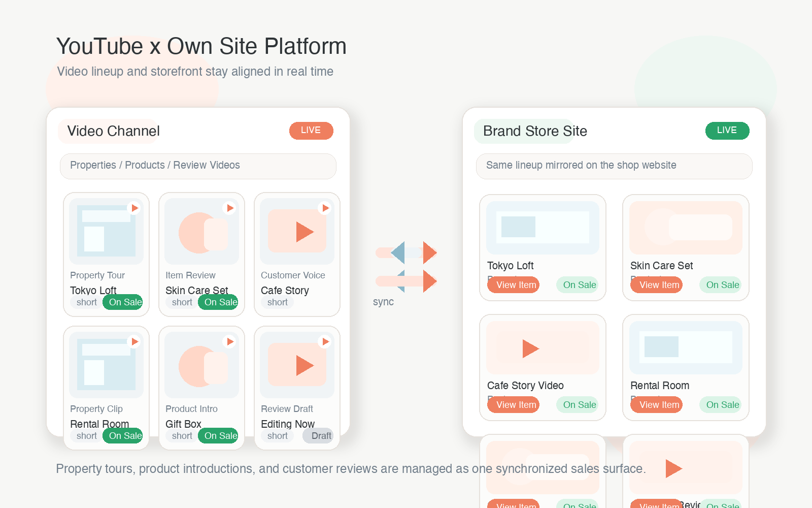The width and height of the screenshot is (812, 508).
Task: Open Skin Care Set product image in Brand Store Site
Action: pos(686,228)
